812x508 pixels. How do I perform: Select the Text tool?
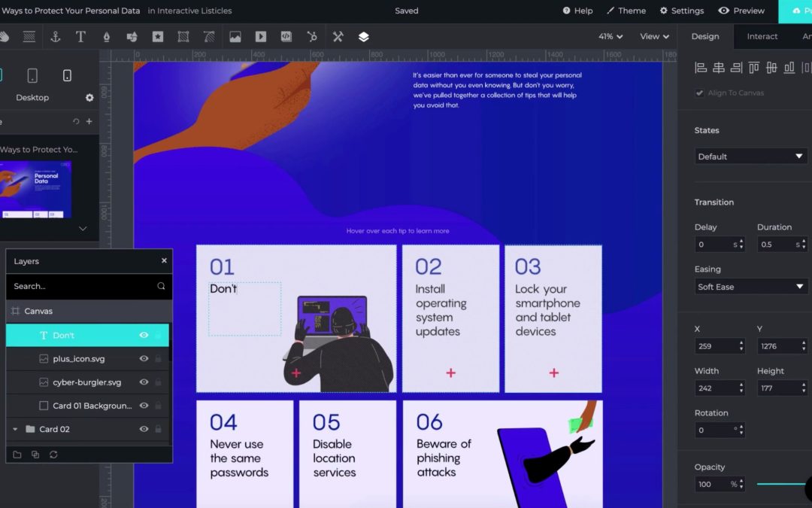click(80, 37)
